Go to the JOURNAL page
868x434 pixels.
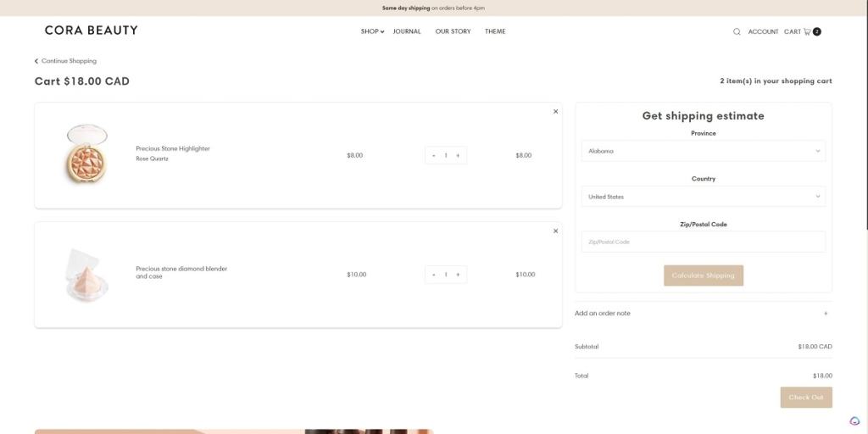[407, 31]
